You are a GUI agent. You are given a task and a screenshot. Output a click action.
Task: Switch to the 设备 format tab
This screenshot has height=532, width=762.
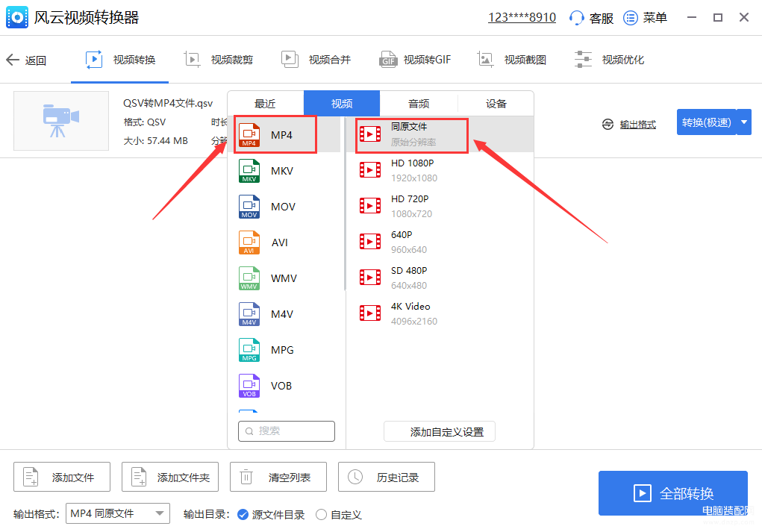click(496, 104)
